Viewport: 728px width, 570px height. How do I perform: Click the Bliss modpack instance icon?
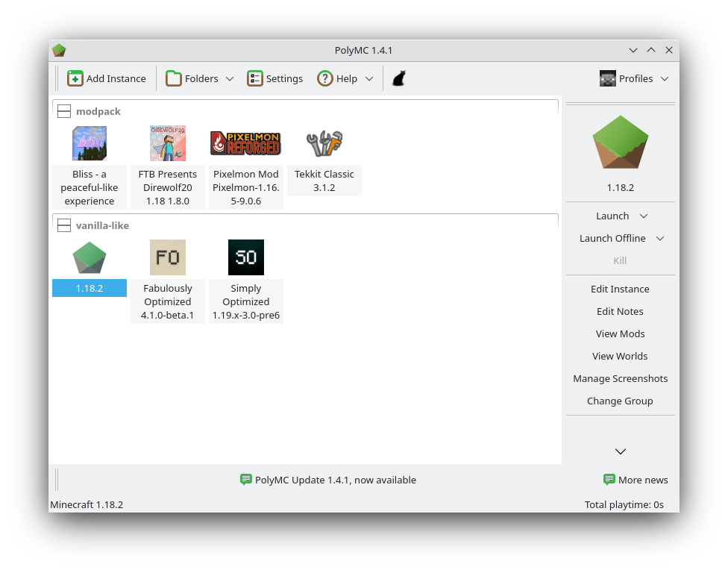coord(90,143)
